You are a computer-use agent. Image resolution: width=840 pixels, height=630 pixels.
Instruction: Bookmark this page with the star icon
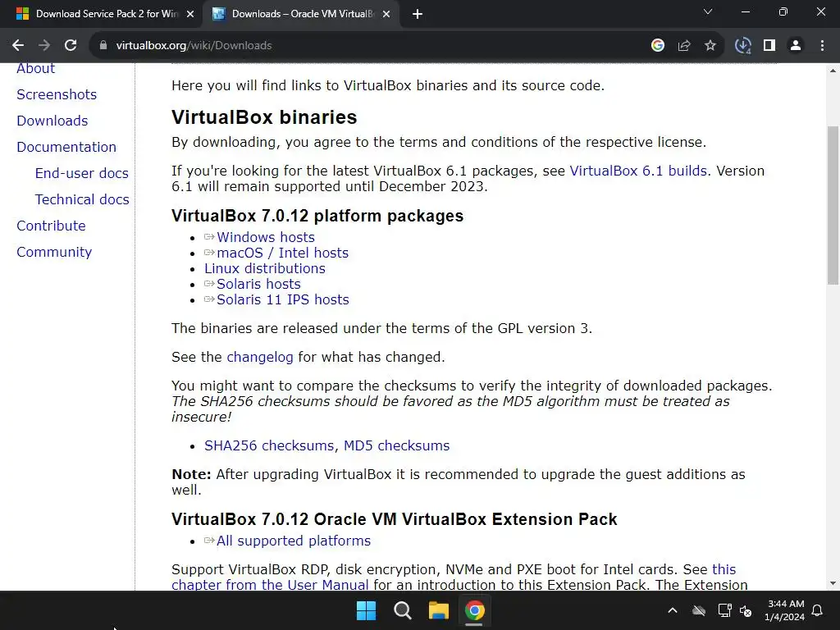710,46
